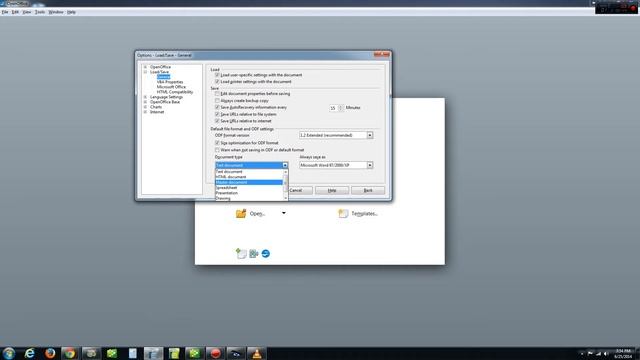
Task: Toggle Load printer settings with the document
Action: (x=217, y=82)
